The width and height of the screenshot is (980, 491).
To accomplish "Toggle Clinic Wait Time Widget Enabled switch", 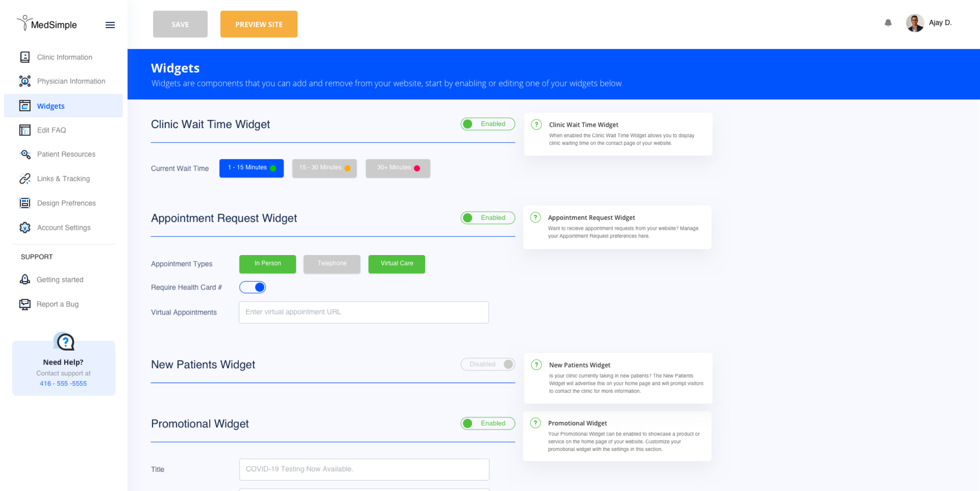I will click(x=488, y=124).
